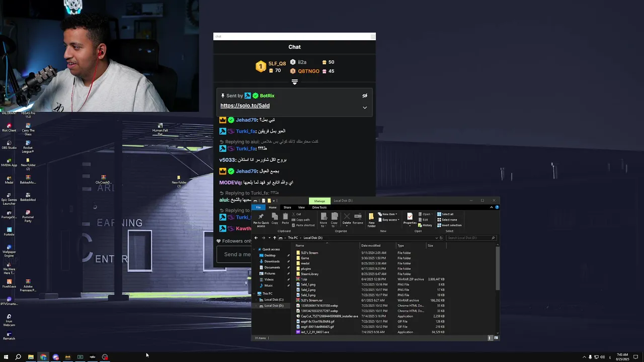
Task: Switch to details view in Explorer status bar
Action: tap(491, 338)
